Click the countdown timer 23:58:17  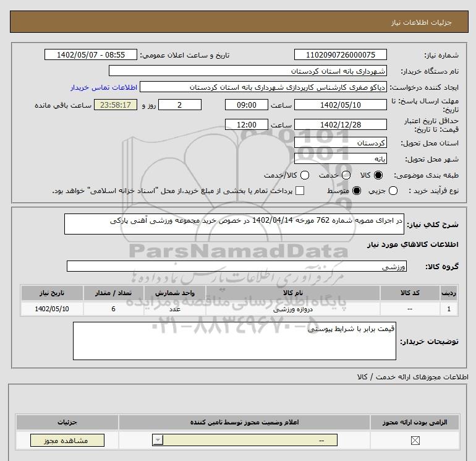116,105
